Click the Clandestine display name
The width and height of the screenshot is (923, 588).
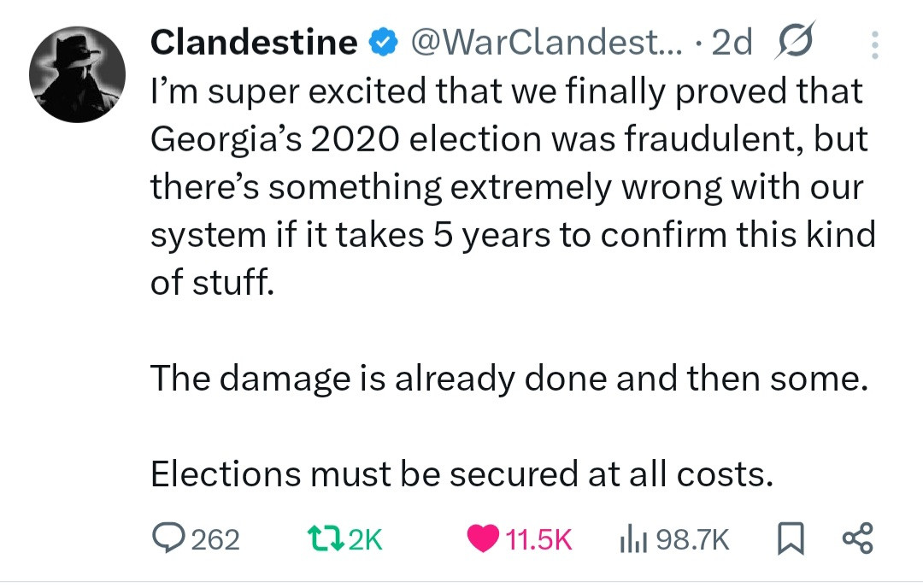coord(254,42)
